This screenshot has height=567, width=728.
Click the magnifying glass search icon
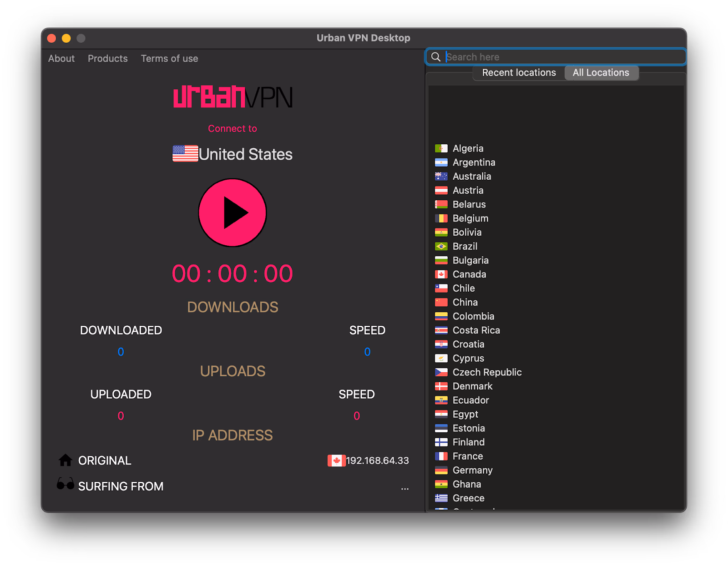tap(436, 57)
